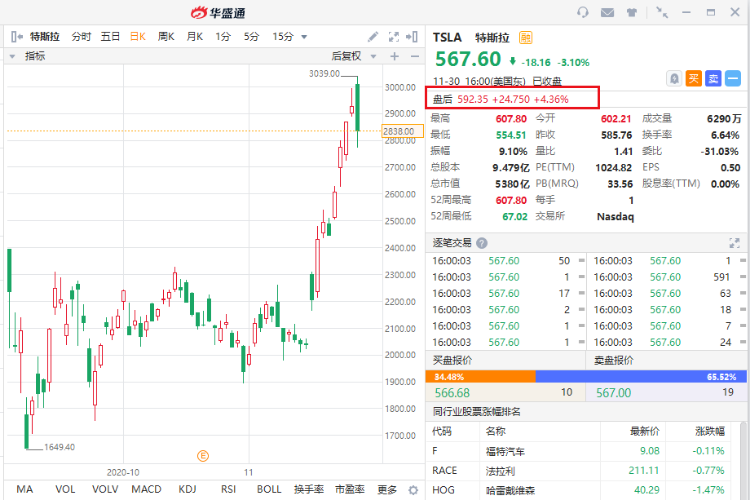
Task: Click the 2838.00 price axis label
Action: click(x=402, y=131)
